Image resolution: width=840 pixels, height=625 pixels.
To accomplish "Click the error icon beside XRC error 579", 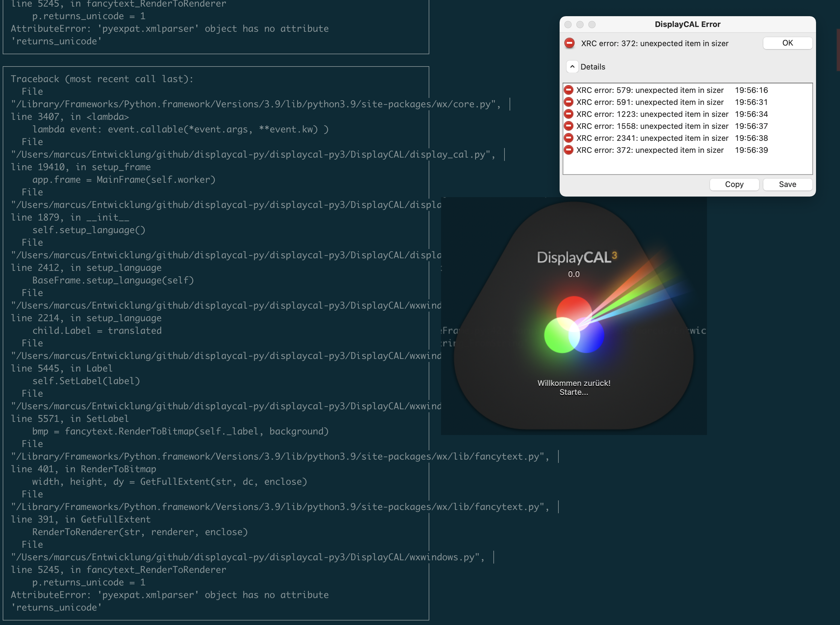I will point(569,90).
